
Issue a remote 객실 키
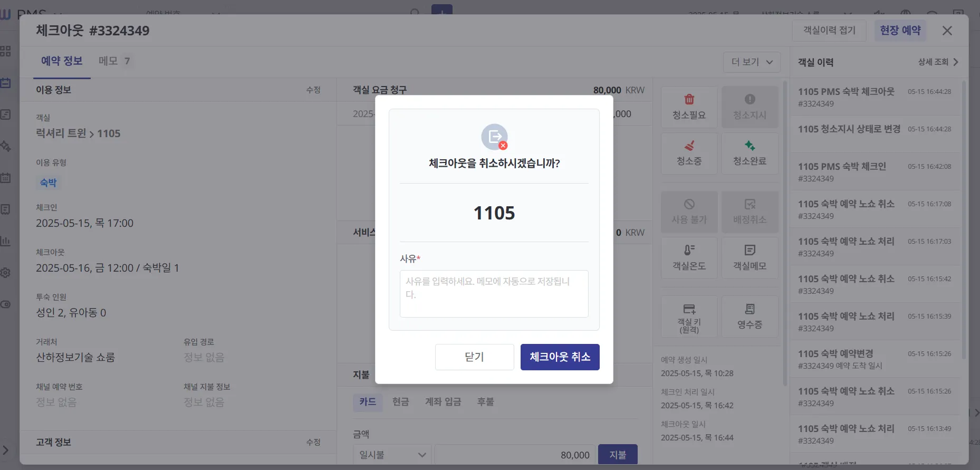[689, 316]
